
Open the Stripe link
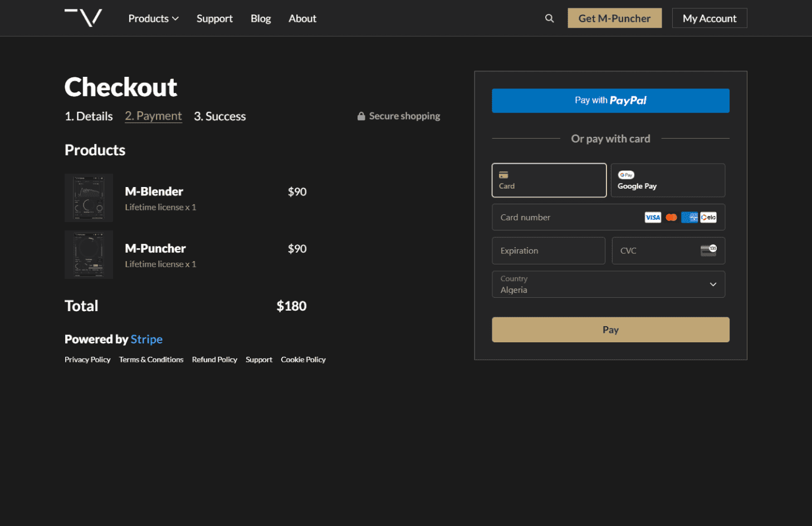[146, 340]
